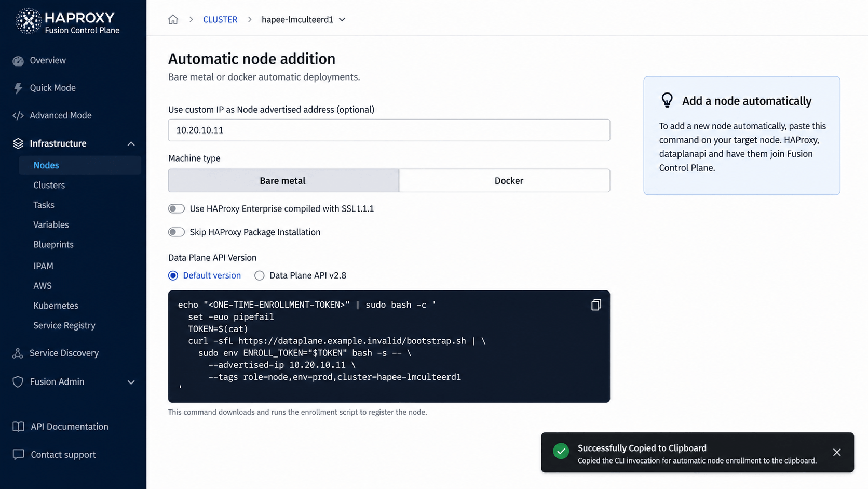The width and height of the screenshot is (868, 489).
Task: Select Data Plane API v2.8 radio
Action: coord(259,276)
